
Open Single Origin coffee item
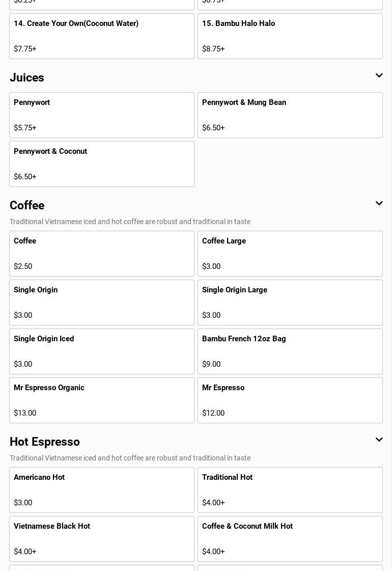(x=102, y=303)
